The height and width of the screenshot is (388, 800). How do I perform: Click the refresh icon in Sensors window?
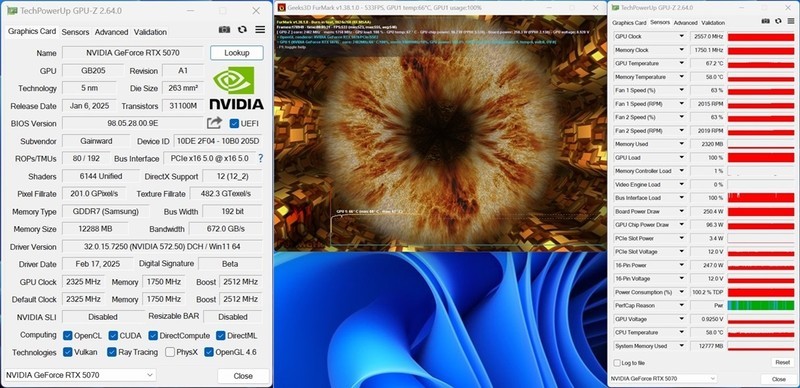pyautogui.click(x=778, y=21)
